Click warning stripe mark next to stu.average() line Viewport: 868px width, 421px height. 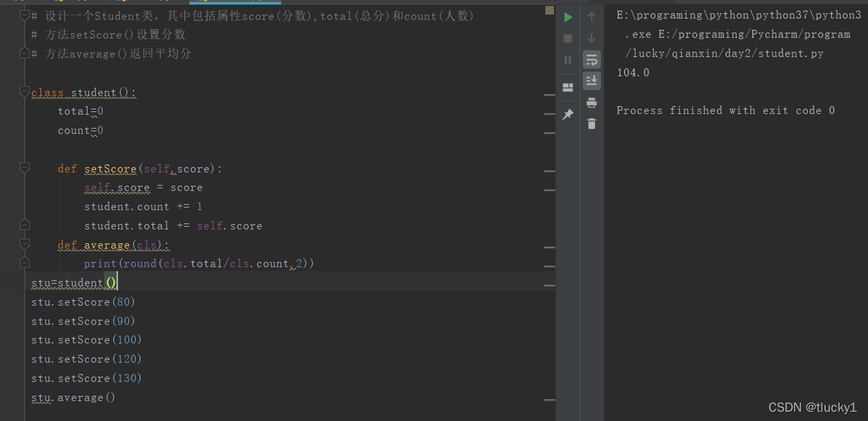pos(549,400)
